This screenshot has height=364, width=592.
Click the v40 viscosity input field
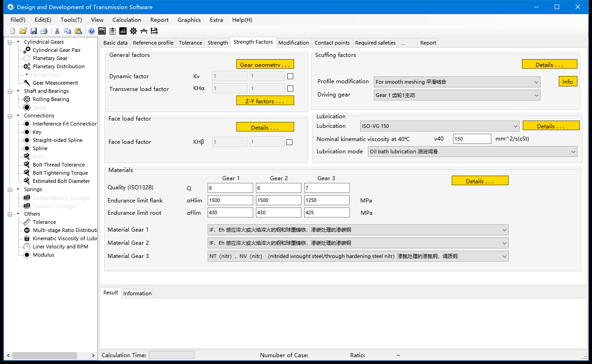pos(472,139)
